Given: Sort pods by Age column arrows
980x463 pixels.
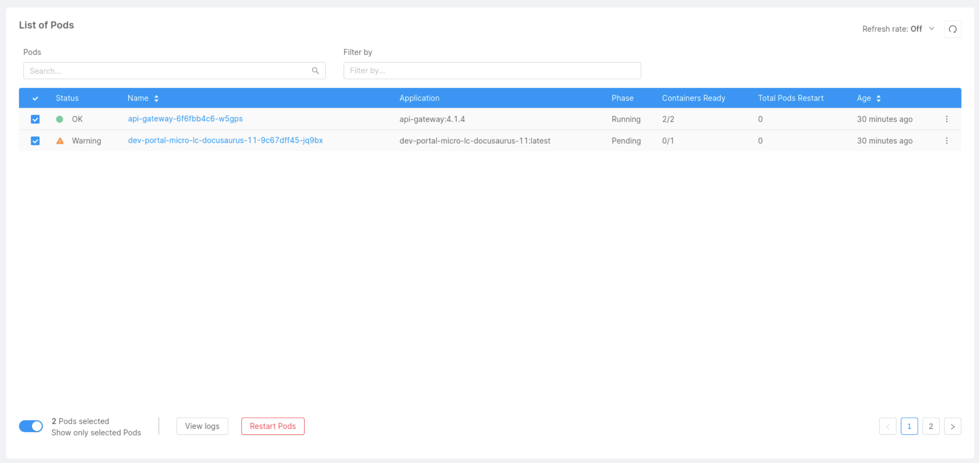Looking at the screenshot, I should [878, 98].
